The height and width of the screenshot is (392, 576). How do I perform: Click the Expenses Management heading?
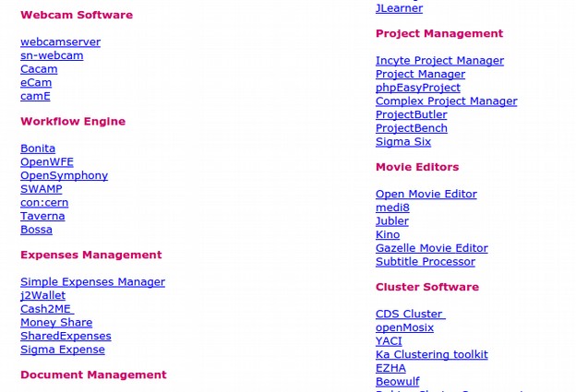(91, 255)
